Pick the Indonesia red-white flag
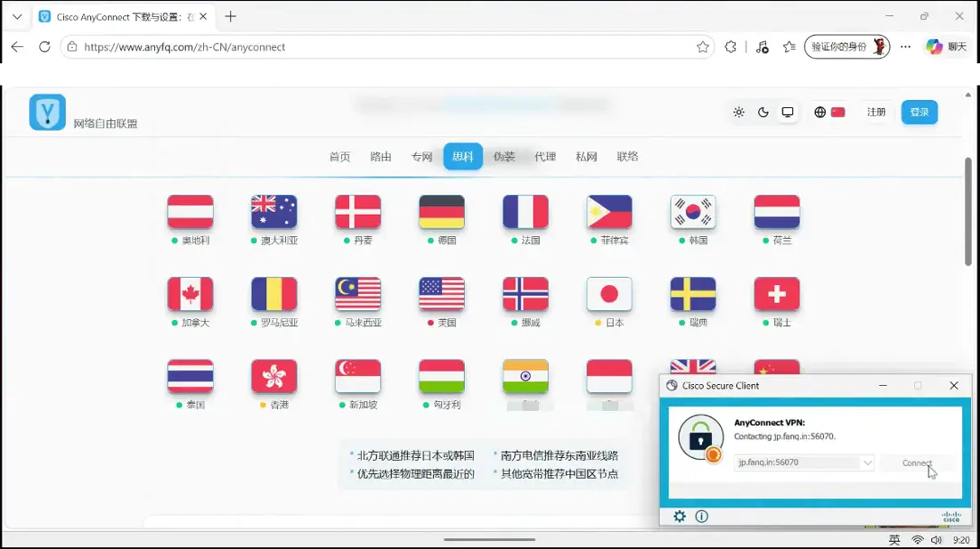Screen dimensions: 980x549 (608, 376)
